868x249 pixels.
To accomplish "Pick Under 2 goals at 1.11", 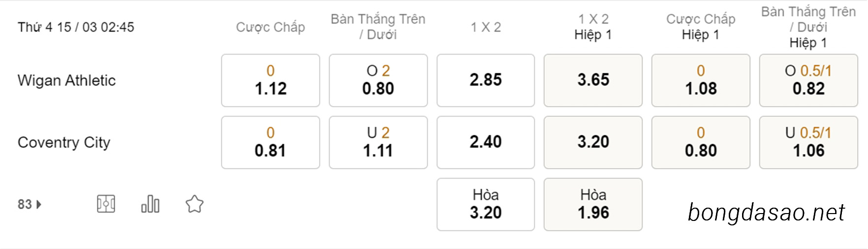I will click(x=378, y=142).
